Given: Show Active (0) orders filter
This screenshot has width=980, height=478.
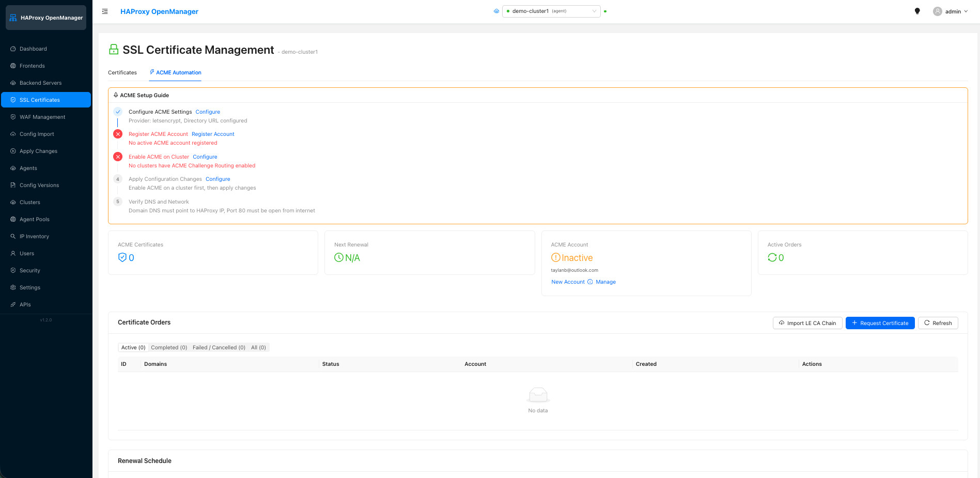Looking at the screenshot, I should pyautogui.click(x=133, y=347).
